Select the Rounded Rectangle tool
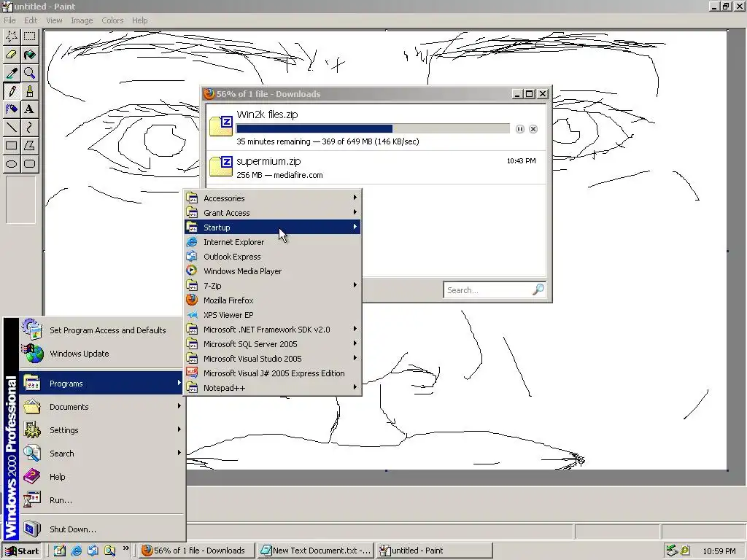The image size is (747, 560). coord(29,164)
